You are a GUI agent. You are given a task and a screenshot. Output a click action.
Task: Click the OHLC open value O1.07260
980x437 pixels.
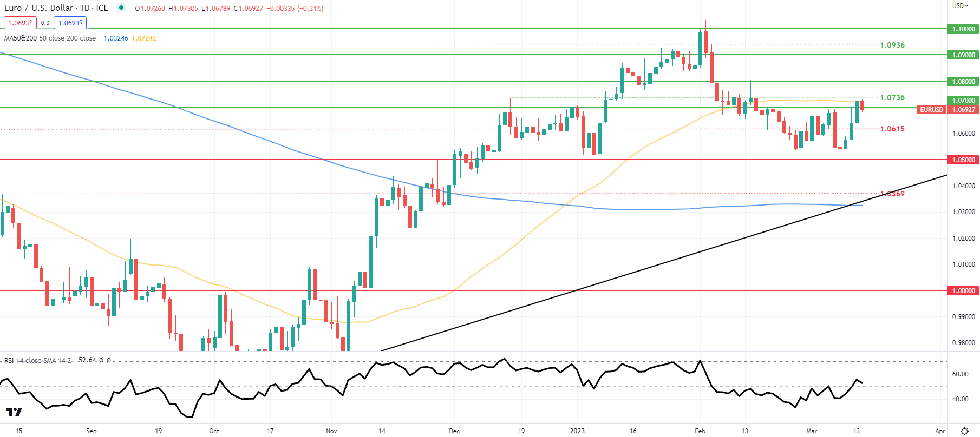pos(150,9)
